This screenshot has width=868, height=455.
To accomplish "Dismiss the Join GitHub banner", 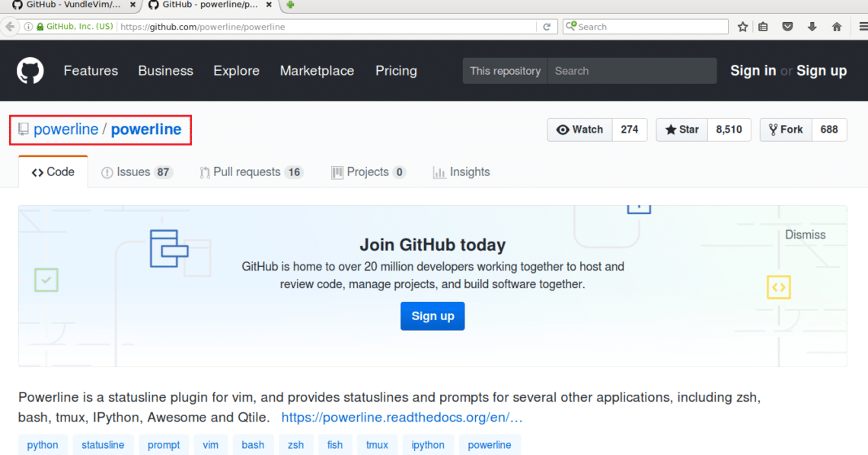I will 805,235.
